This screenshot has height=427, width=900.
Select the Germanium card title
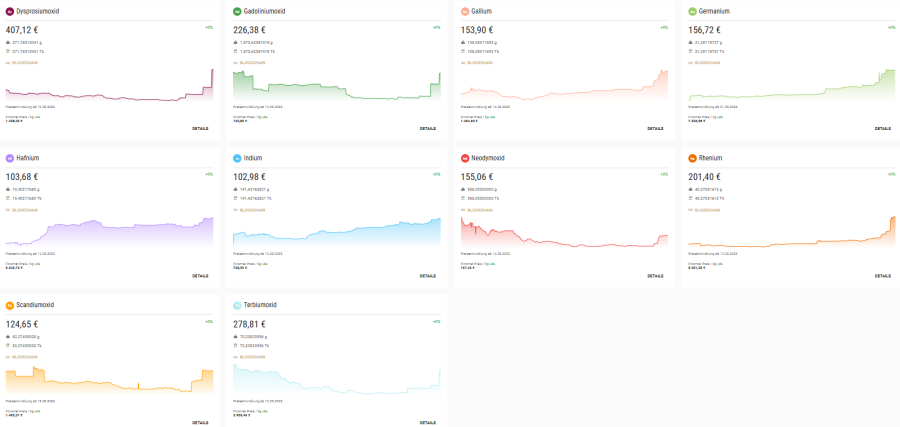716,11
